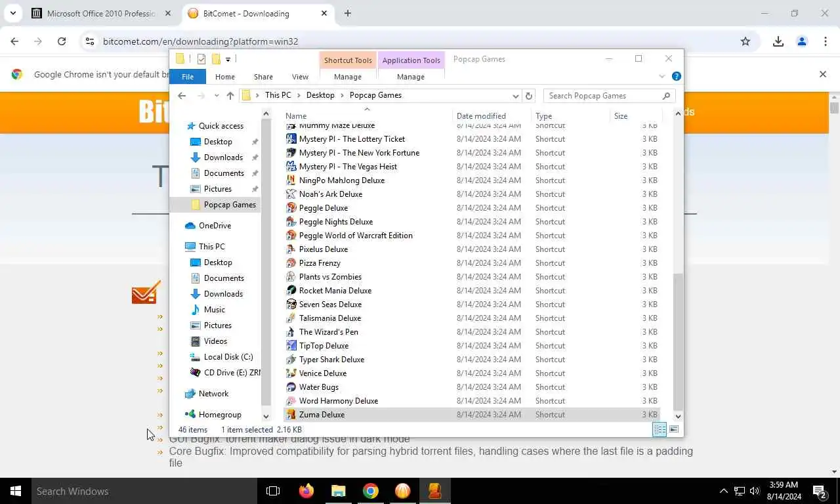Select OneDrive in navigation pane
The height and width of the screenshot is (504, 840).
click(x=215, y=226)
